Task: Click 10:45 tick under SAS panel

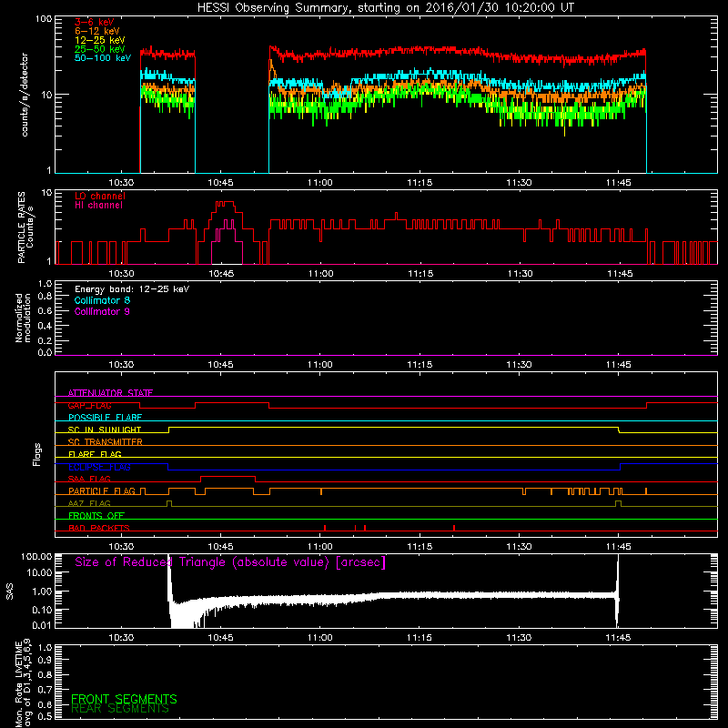Action: click(x=220, y=638)
